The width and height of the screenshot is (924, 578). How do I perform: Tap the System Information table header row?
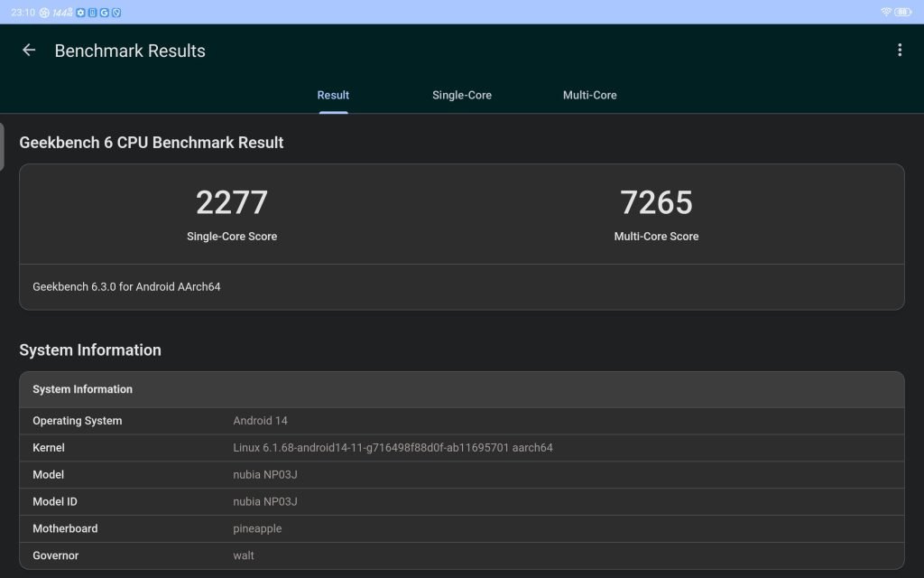point(461,389)
